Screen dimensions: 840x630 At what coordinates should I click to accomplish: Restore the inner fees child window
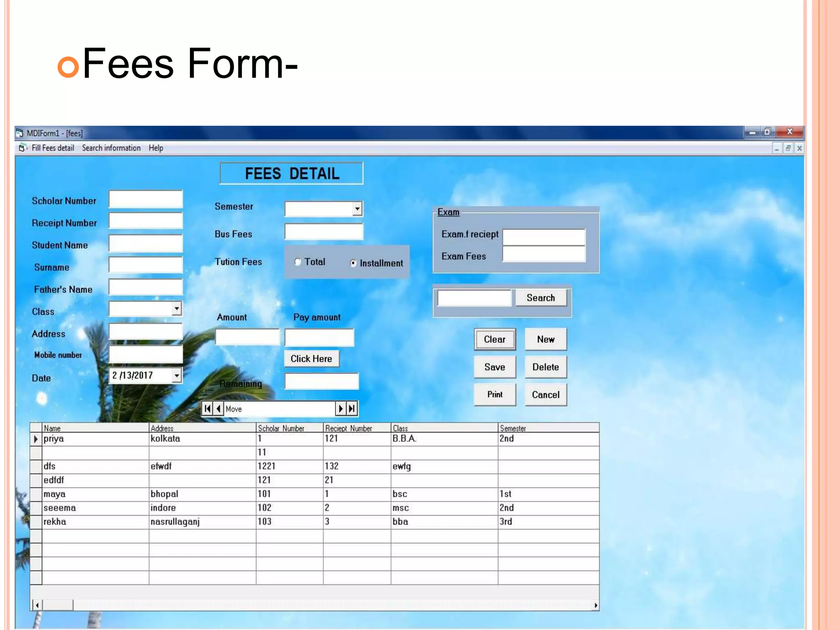[x=788, y=148]
